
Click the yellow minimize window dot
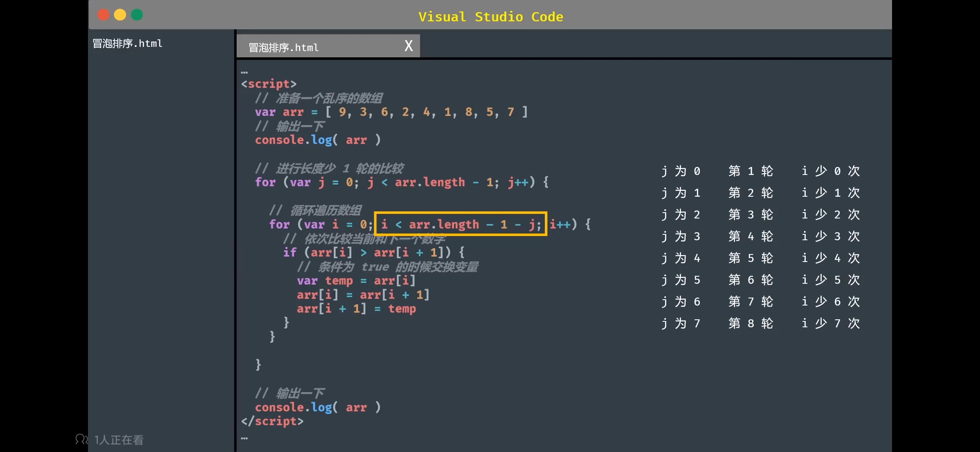point(120,15)
